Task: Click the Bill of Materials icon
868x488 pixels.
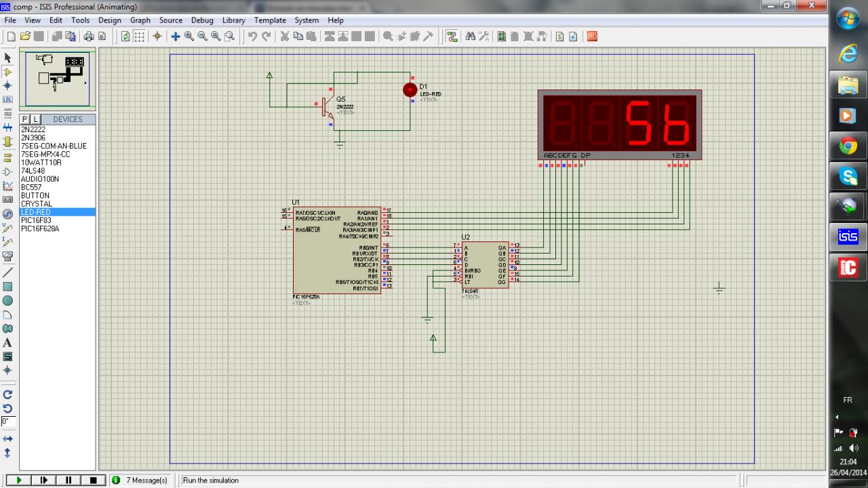Action: click(x=559, y=37)
